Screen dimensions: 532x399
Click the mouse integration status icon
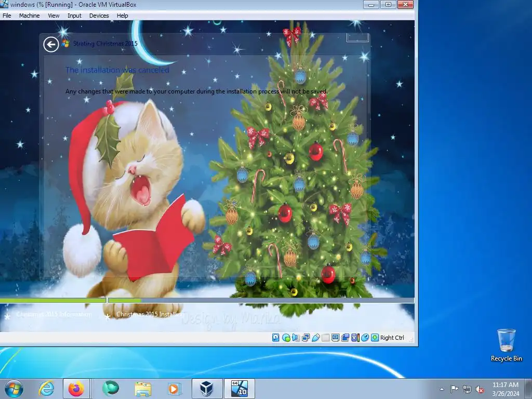[365, 338]
